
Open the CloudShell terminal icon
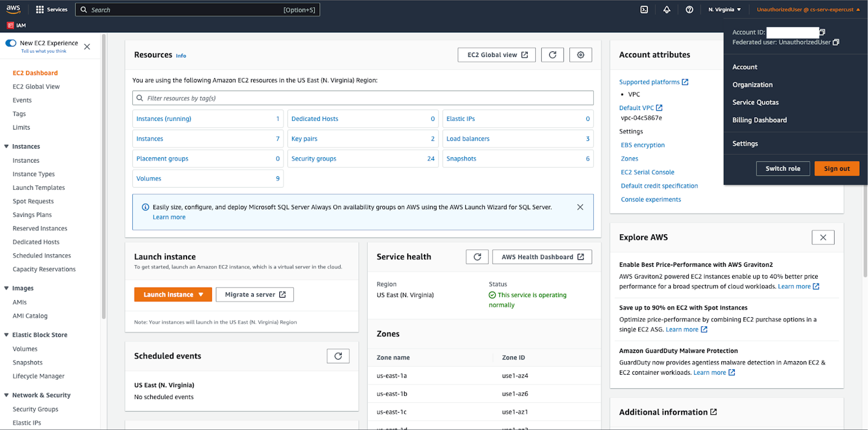[644, 9]
